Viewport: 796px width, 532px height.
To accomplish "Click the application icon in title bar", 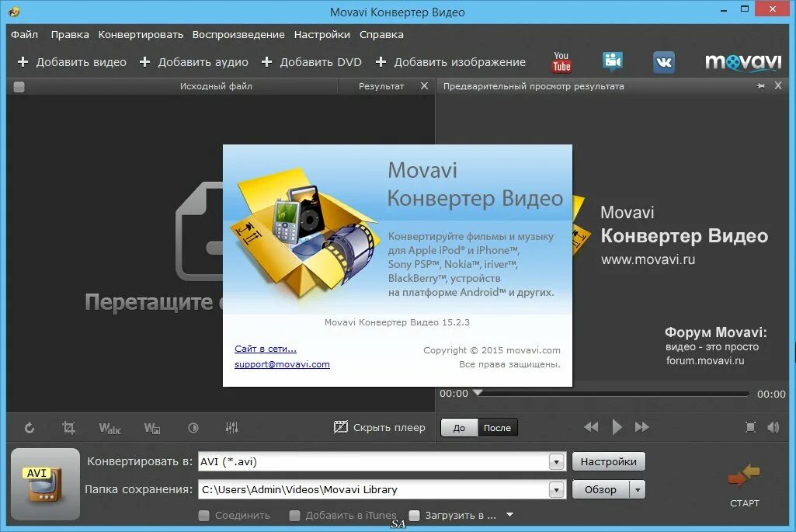I will (x=14, y=11).
